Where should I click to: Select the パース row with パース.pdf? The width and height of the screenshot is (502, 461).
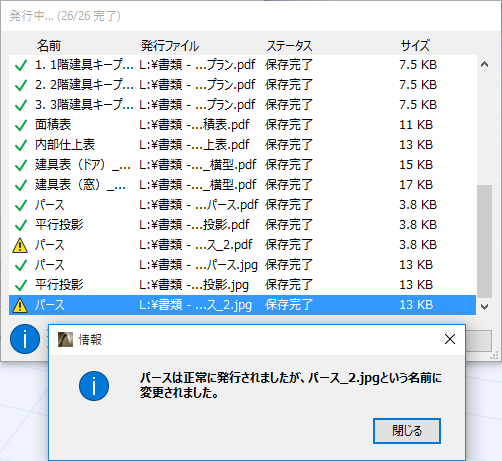tap(242, 205)
